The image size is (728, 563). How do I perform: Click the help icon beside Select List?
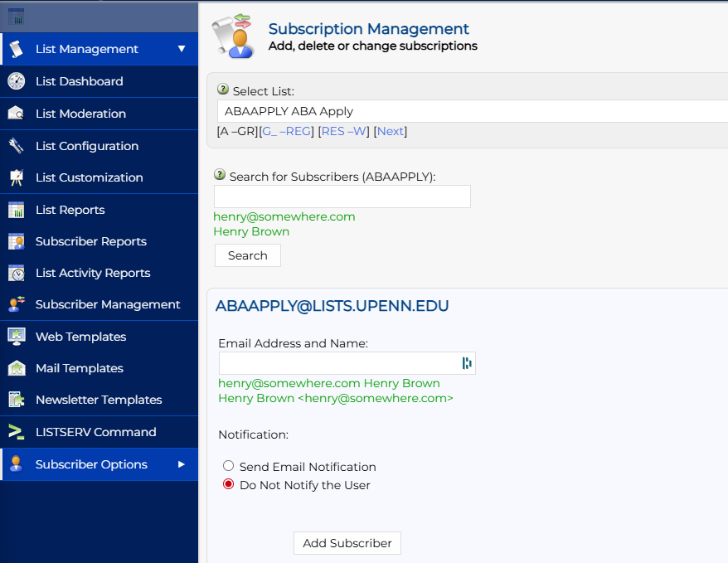(223, 89)
